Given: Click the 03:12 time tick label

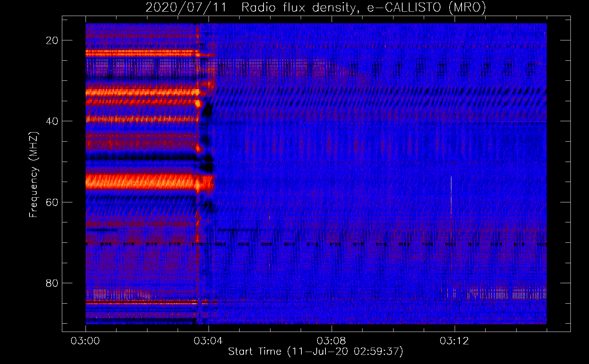Looking at the screenshot, I should click(454, 341).
